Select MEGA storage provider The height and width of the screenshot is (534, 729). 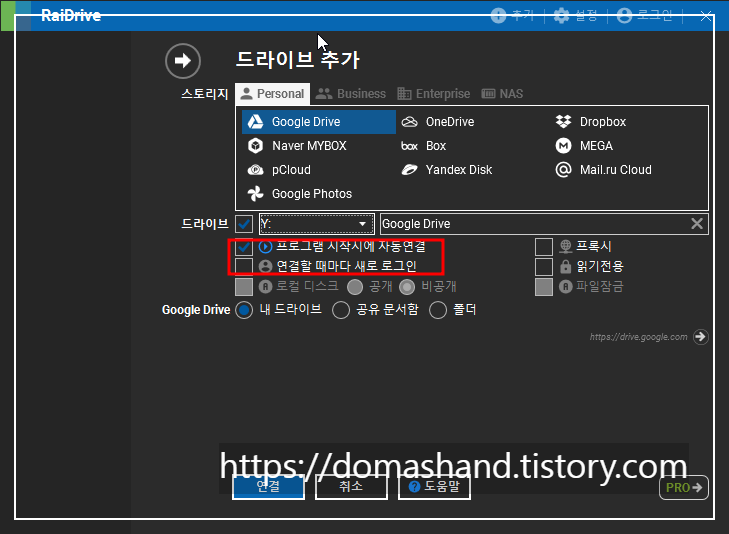click(584, 146)
